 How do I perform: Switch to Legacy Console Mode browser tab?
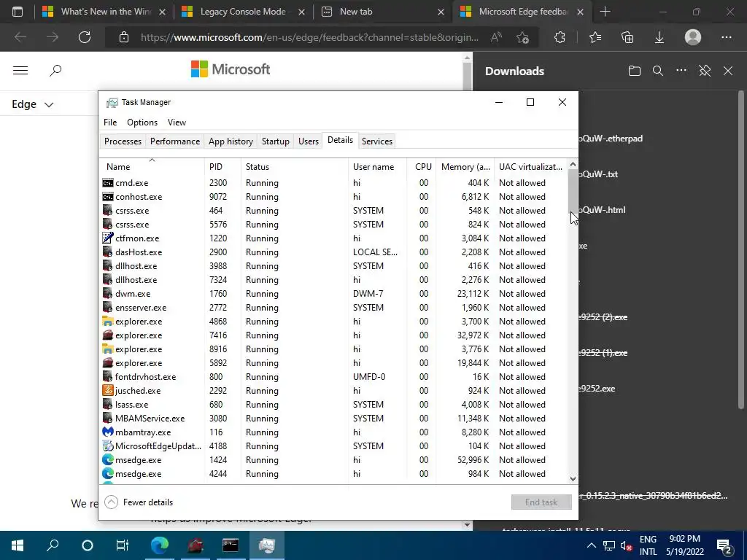click(243, 12)
